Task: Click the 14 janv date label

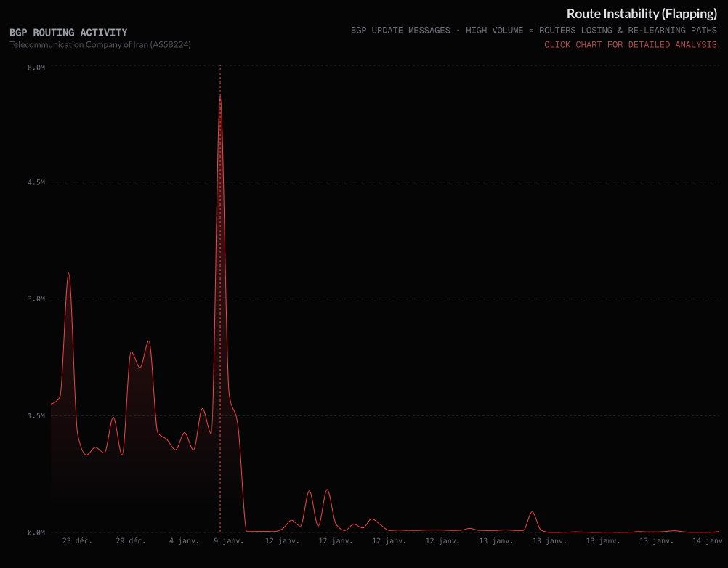Action: 707,541
